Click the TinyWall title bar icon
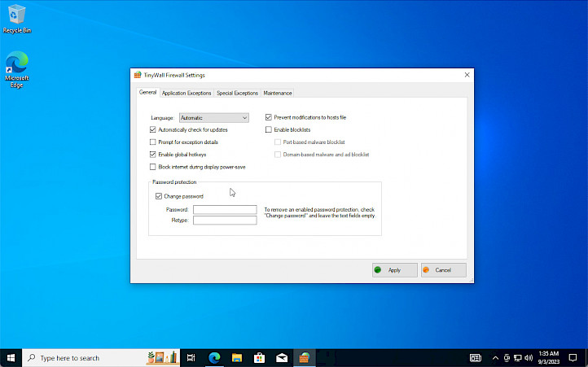Screen dimensions: 588x367 pyautogui.click(x=138, y=75)
